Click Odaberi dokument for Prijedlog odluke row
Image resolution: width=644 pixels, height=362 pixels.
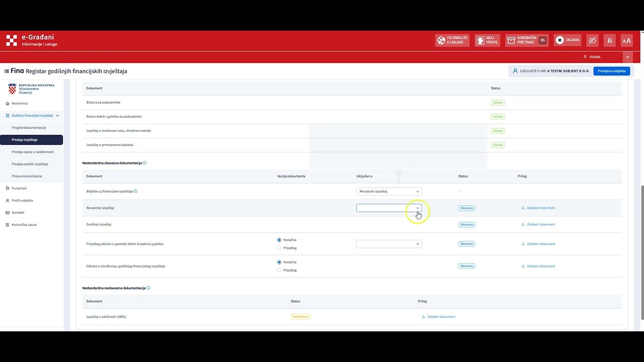538,244
